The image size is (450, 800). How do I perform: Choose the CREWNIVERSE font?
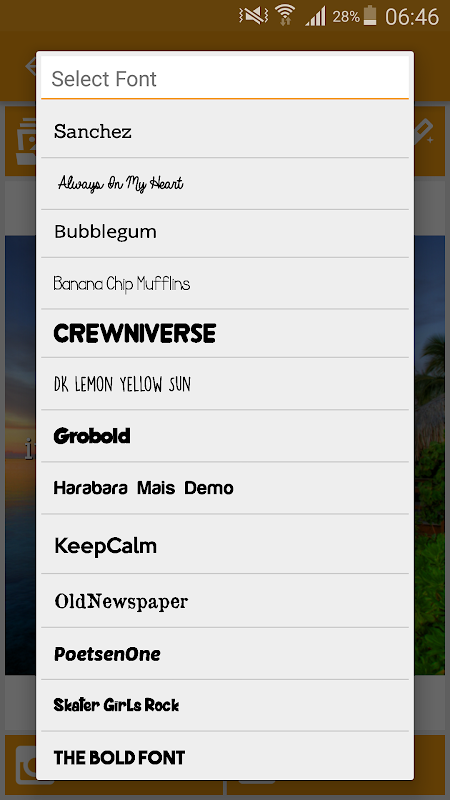tap(225, 333)
